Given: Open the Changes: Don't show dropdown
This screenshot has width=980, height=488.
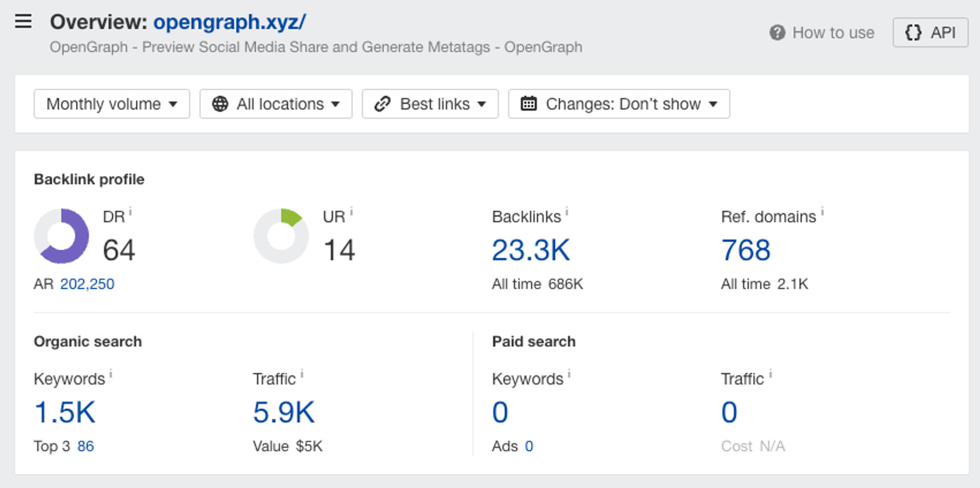Looking at the screenshot, I should [619, 104].
